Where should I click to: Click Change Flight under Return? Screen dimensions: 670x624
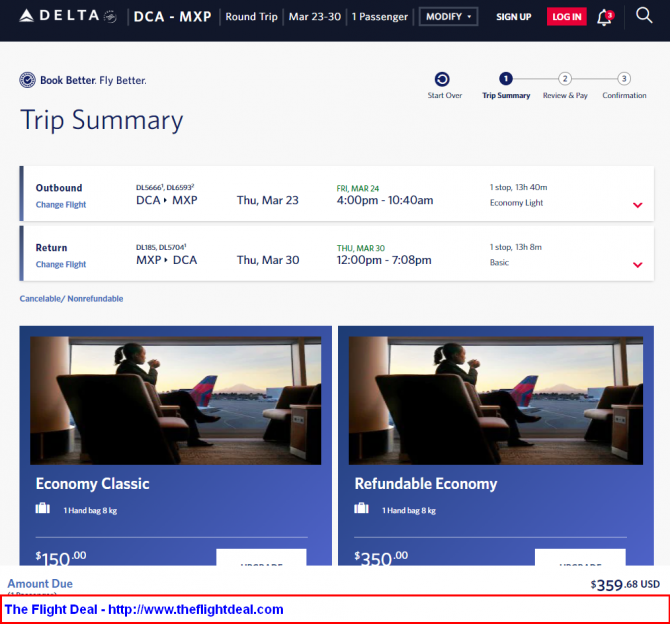[61, 265]
